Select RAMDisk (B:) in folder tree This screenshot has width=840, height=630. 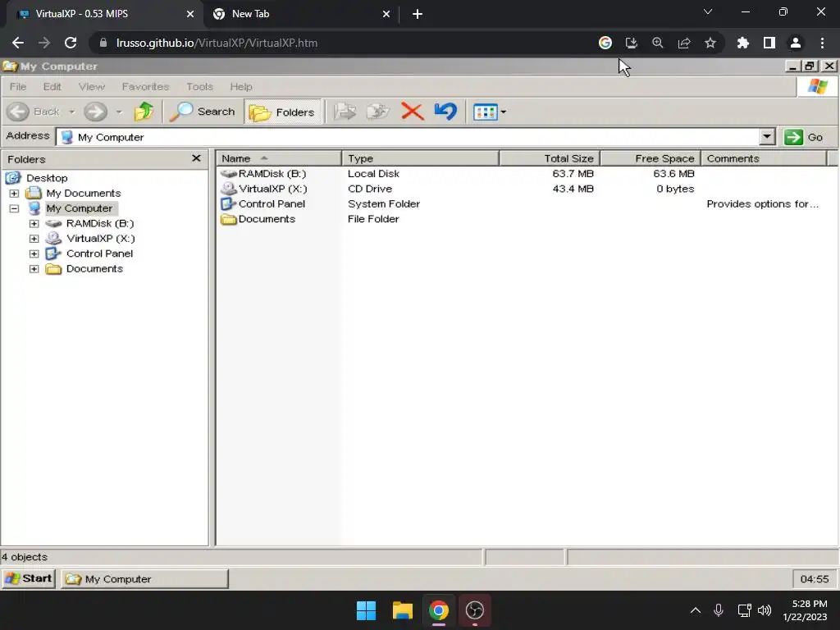pos(100,223)
